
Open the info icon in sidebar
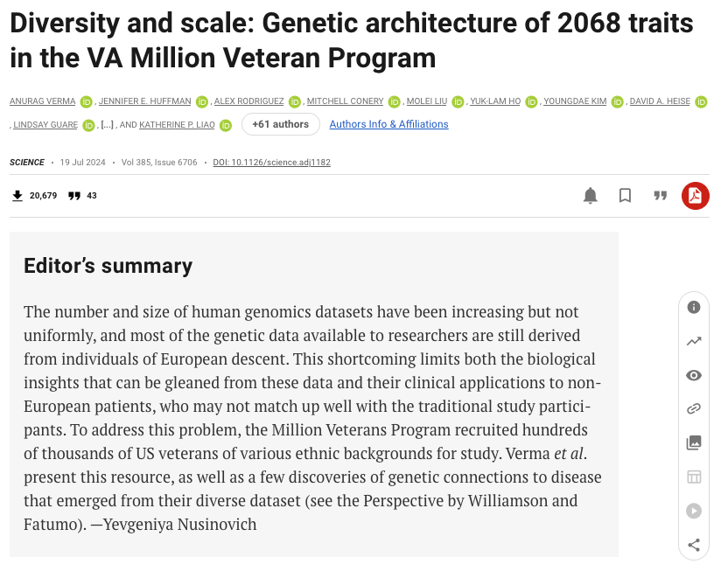click(694, 307)
